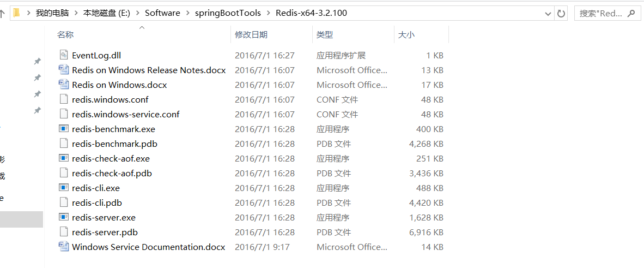Click the 应用程序扩展 type of EventLog.dll
Viewport: 644px width, 268px height.
point(341,55)
